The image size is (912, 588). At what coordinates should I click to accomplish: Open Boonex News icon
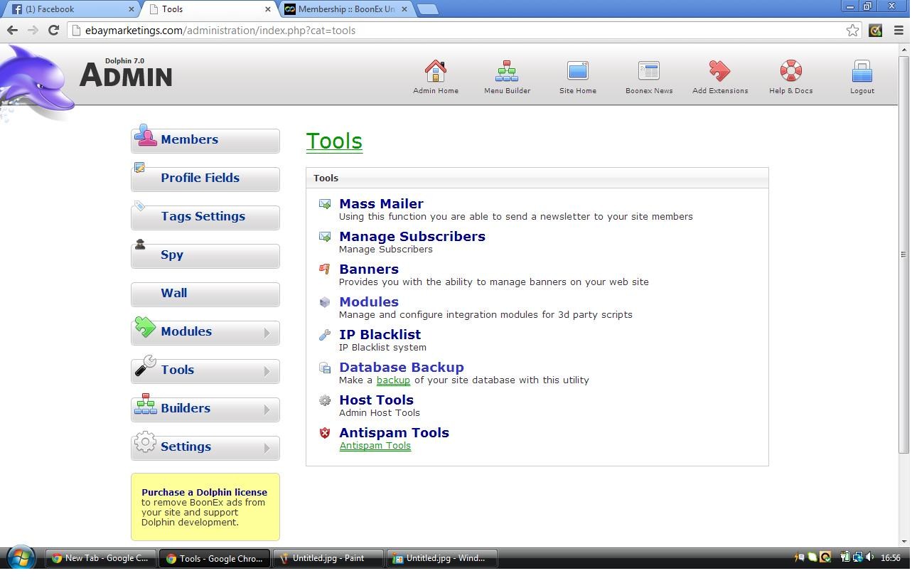[x=648, y=71]
